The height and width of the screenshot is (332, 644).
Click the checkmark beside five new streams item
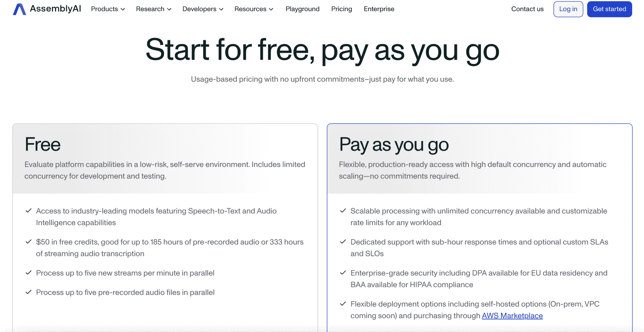click(28, 273)
